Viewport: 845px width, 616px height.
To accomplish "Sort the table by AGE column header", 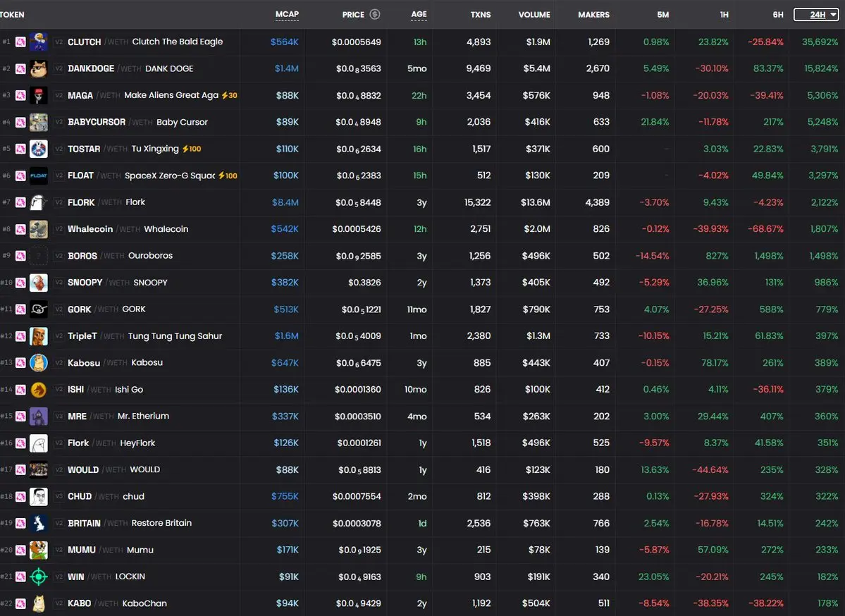I will coord(419,15).
